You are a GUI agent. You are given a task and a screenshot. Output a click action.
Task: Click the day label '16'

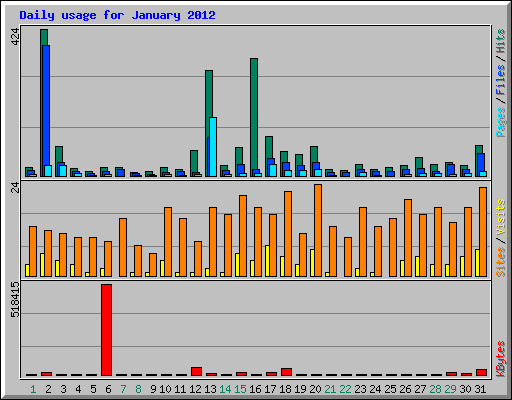(255, 389)
